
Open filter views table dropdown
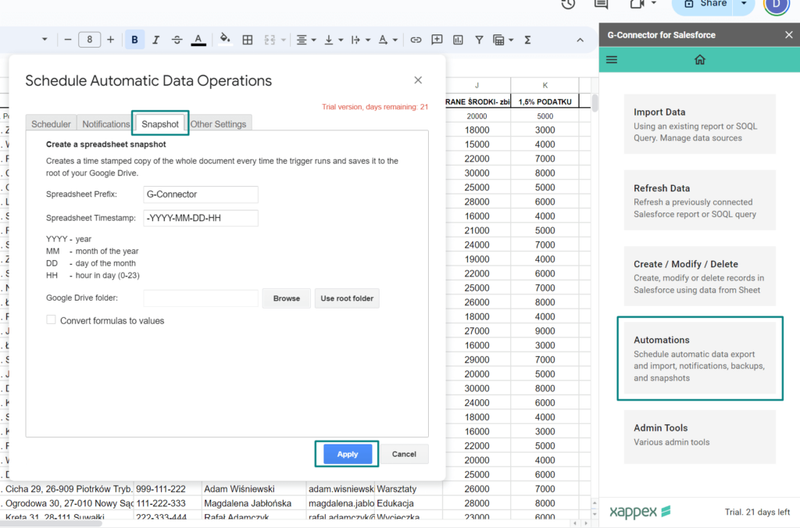pos(503,40)
